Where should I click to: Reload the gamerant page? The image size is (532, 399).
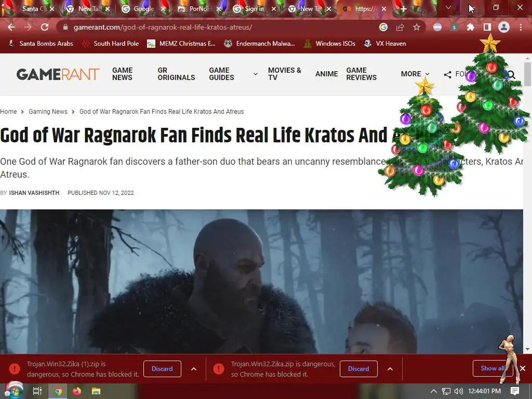(x=45, y=27)
